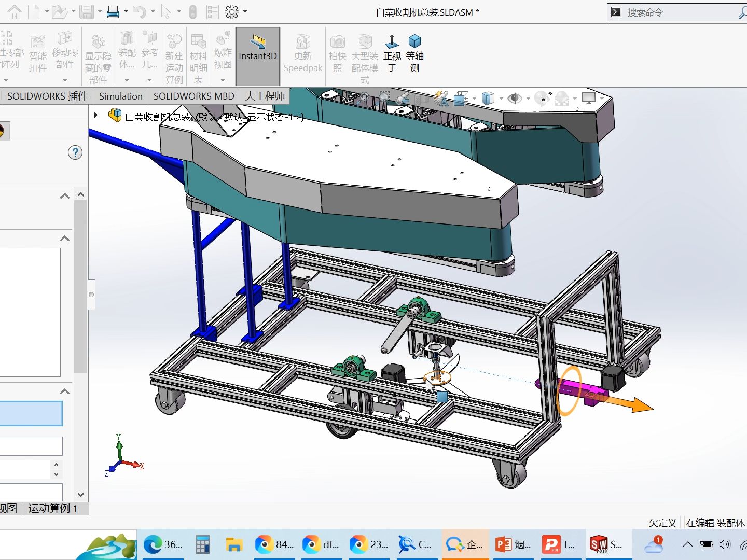Click the property panel vertical scrollbar
This screenshot has width=747, height=560.
[x=80, y=287]
